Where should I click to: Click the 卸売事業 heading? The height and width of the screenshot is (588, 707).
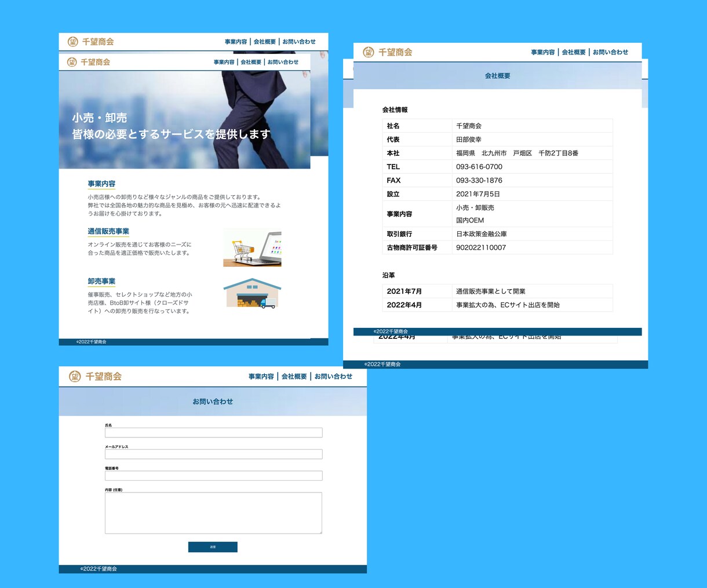pyautogui.click(x=101, y=281)
